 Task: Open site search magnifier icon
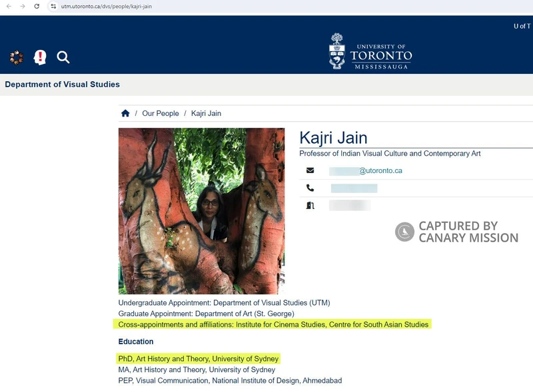(63, 57)
